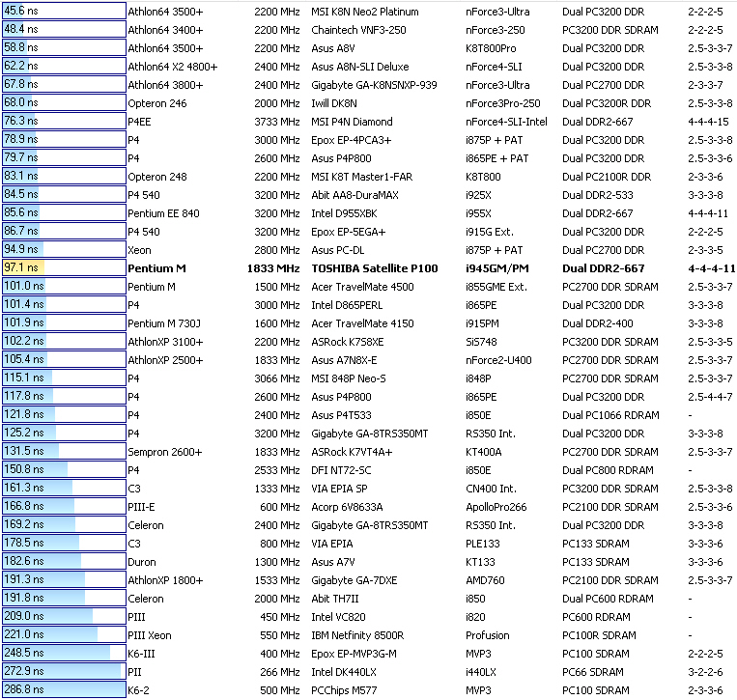This screenshot has height=700, width=737.
Task: Click the 248.5 ns latency bar
Action: [x=64, y=653]
